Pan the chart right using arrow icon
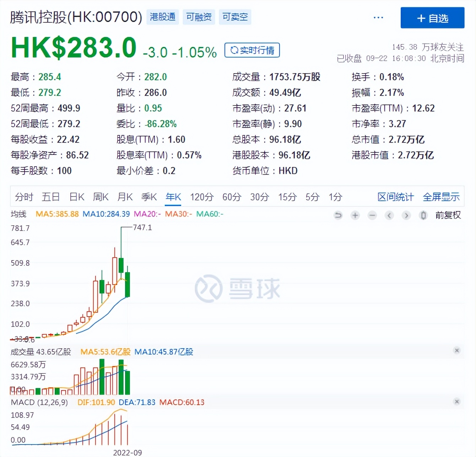The width and height of the screenshot is (476, 457). (406, 215)
